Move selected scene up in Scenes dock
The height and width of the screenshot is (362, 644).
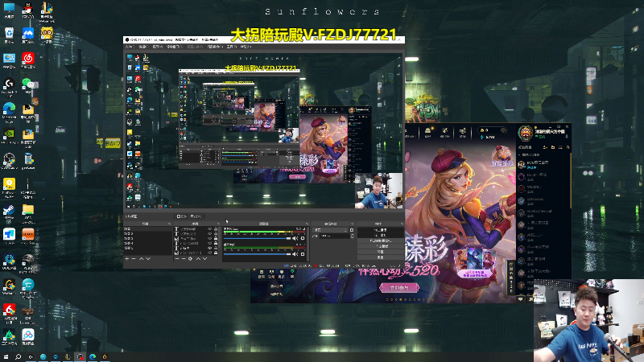142,258
